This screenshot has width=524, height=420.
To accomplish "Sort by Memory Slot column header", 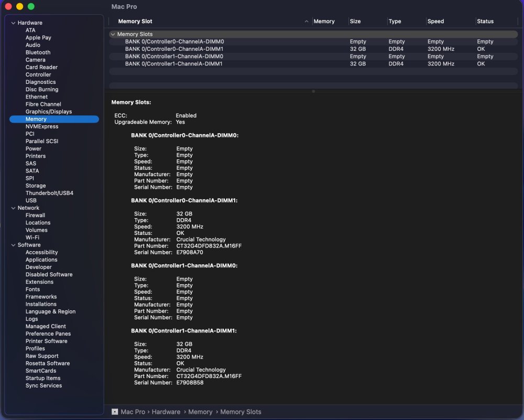I will [x=135, y=21].
